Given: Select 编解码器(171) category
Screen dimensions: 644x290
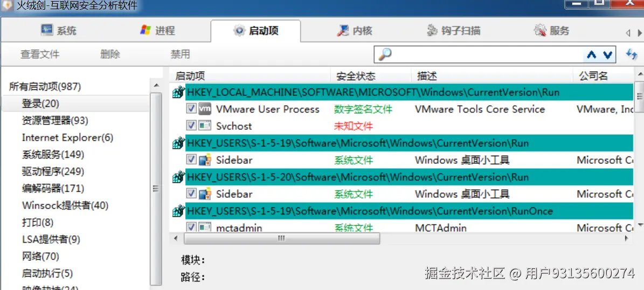Looking at the screenshot, I should pyautogui.click(x=53, y=189).
